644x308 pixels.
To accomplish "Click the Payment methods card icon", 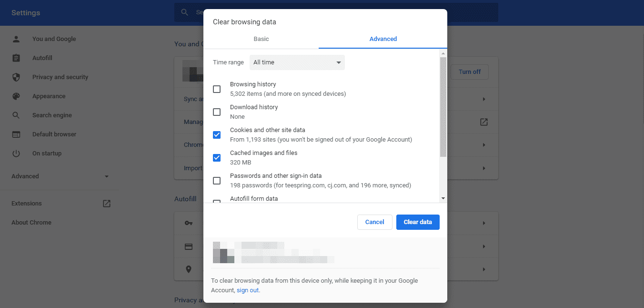I will tap(189, 246).
